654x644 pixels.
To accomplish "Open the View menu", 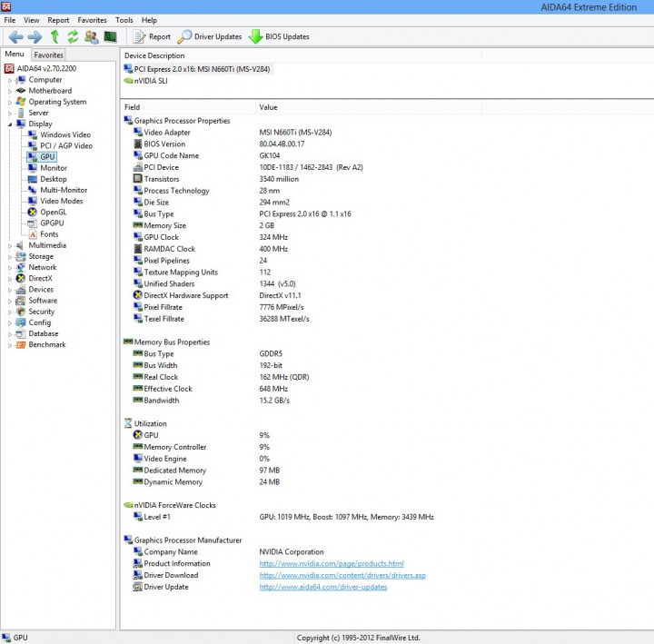I will click(x=31, y=20).
